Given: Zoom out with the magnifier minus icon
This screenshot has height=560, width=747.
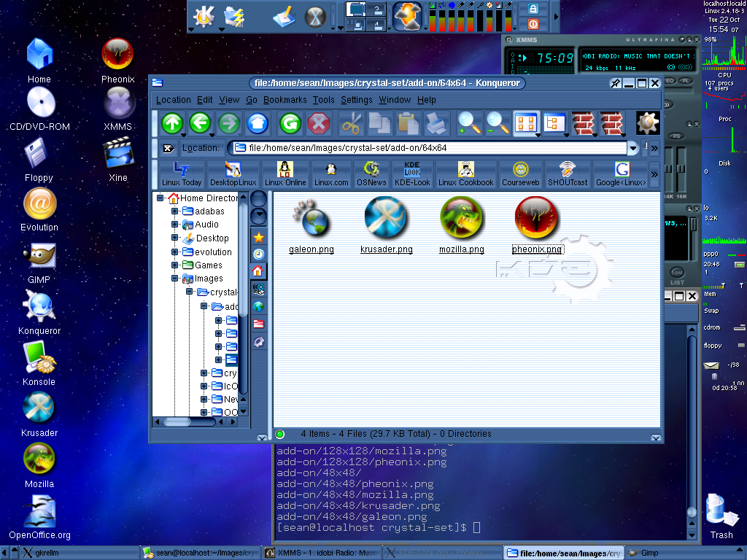Looking at the screenshot, I should point(498,124).
